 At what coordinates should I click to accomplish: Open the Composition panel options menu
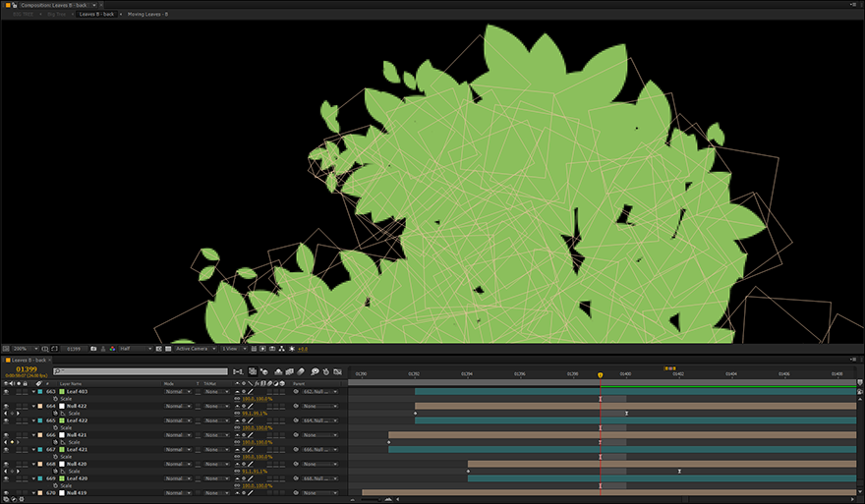tap(853, 5)
